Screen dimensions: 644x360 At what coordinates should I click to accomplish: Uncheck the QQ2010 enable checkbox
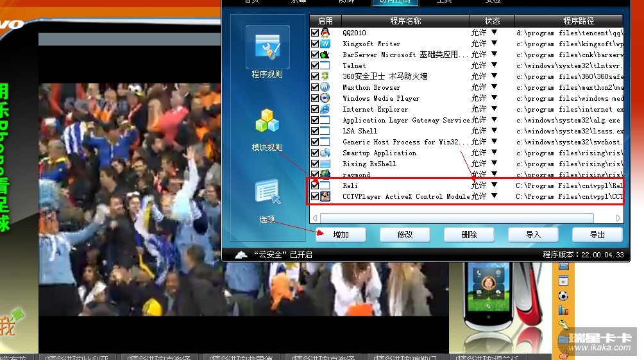pos(315,33)
